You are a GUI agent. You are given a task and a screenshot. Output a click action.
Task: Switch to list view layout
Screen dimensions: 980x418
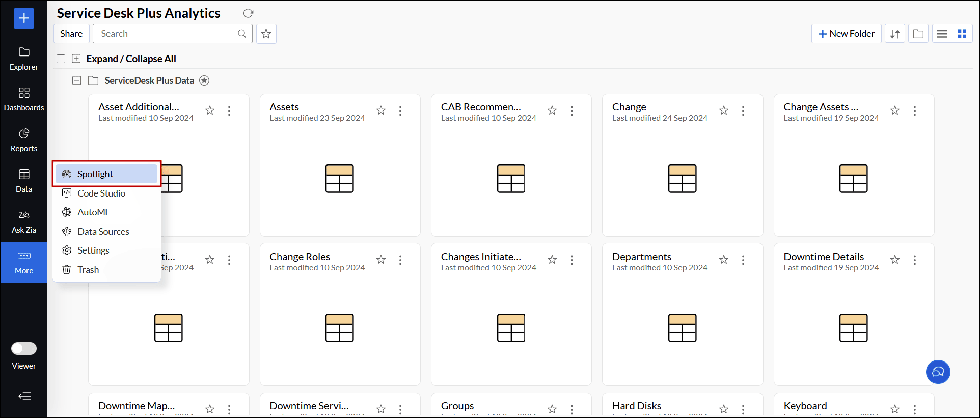pyautogui.click(x=942, y=34)
